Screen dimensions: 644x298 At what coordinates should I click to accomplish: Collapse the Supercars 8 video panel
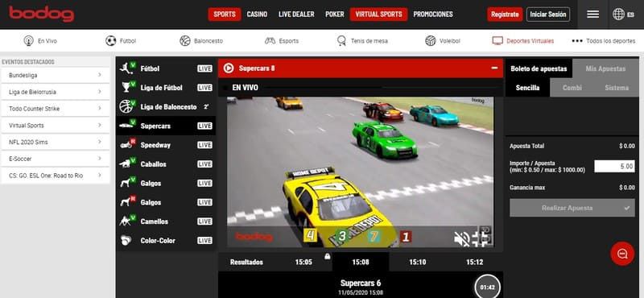(494, 68)
